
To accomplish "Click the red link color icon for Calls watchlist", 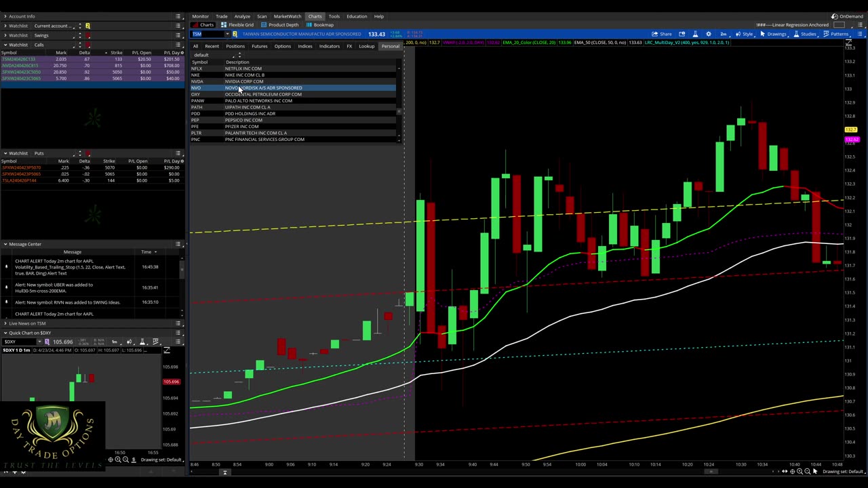I will [87, 45].
